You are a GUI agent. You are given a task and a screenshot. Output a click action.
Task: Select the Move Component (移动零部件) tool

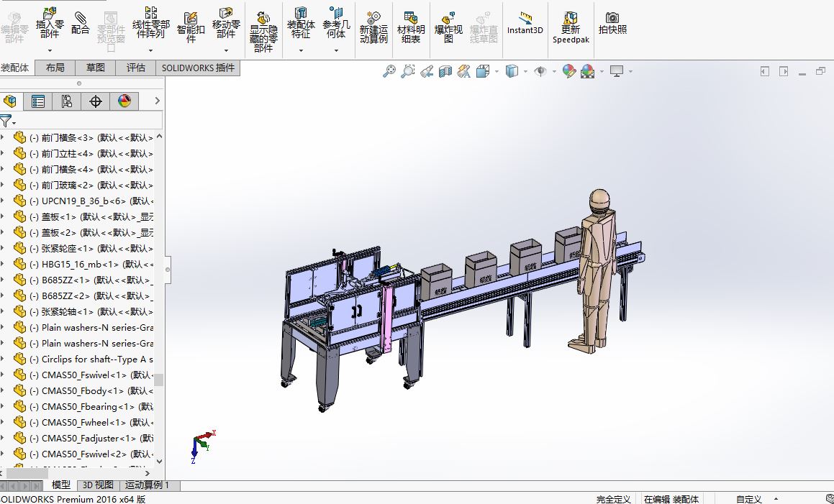tap(226, 23)
